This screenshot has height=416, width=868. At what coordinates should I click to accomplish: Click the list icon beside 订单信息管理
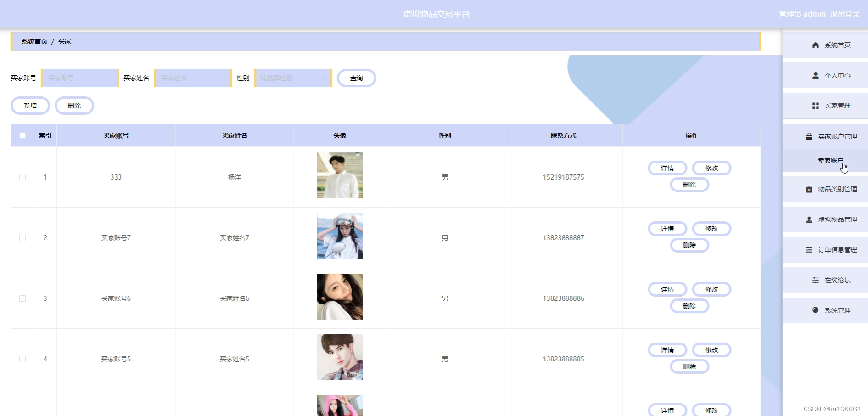809,250
